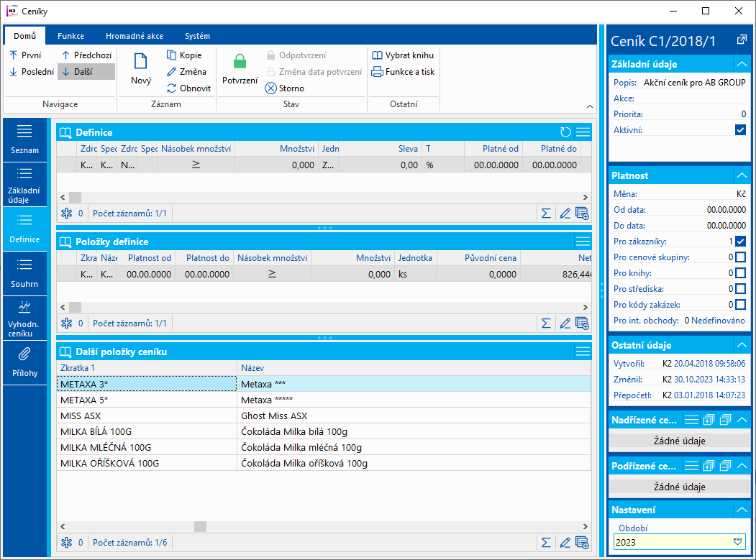Click Storno to cancel the record

[285, 88]
